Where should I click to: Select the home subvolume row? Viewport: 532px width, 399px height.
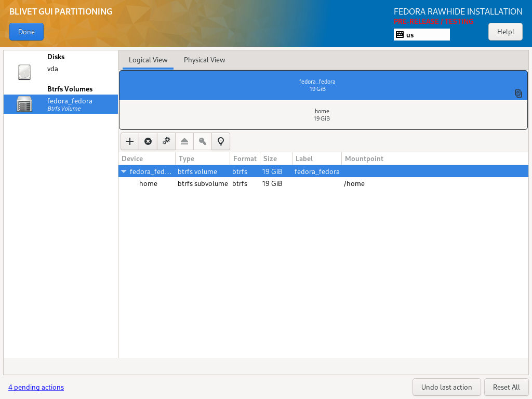[x=323, y=183]
